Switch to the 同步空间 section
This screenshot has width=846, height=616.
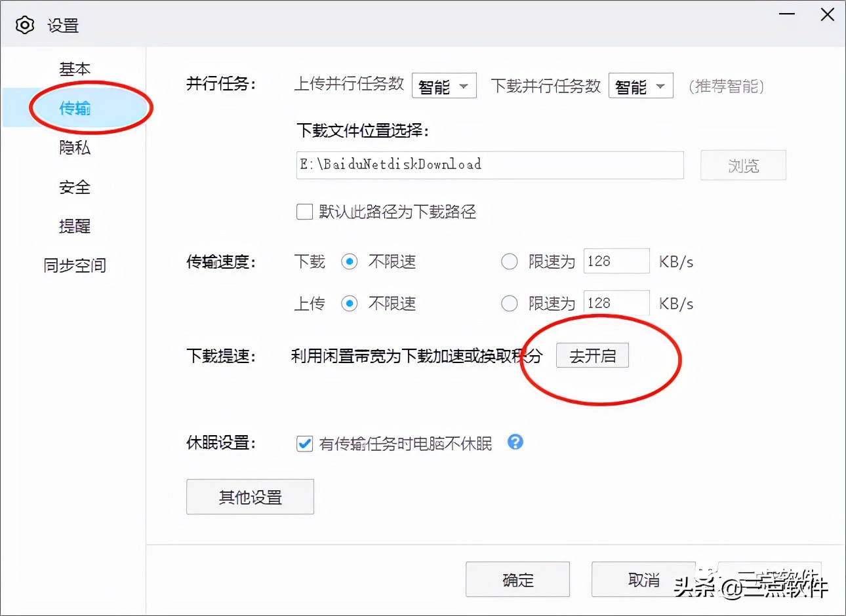74,265
